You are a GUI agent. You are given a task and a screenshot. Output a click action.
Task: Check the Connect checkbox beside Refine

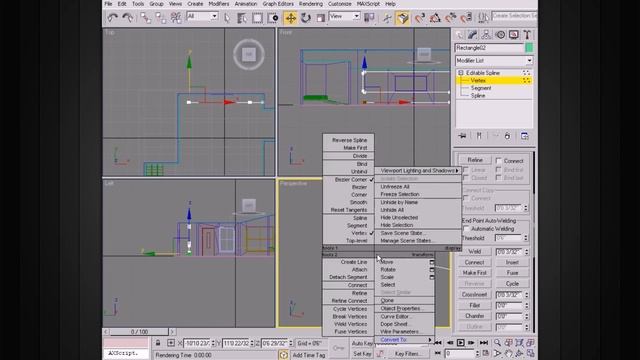tap(499, 160)
